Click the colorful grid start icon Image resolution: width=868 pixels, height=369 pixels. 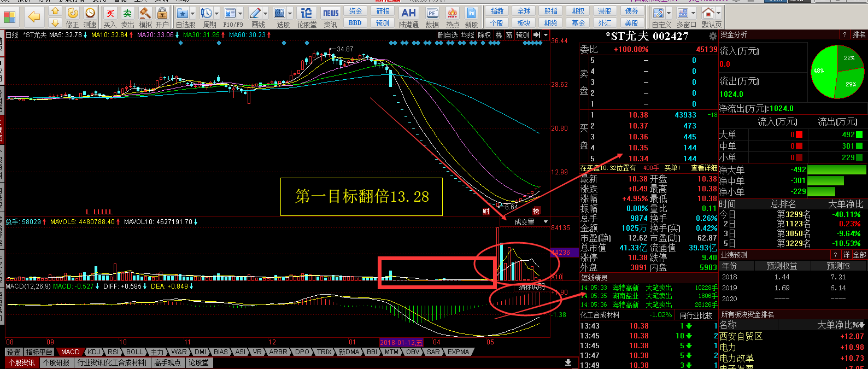click(x=10, y=17)
